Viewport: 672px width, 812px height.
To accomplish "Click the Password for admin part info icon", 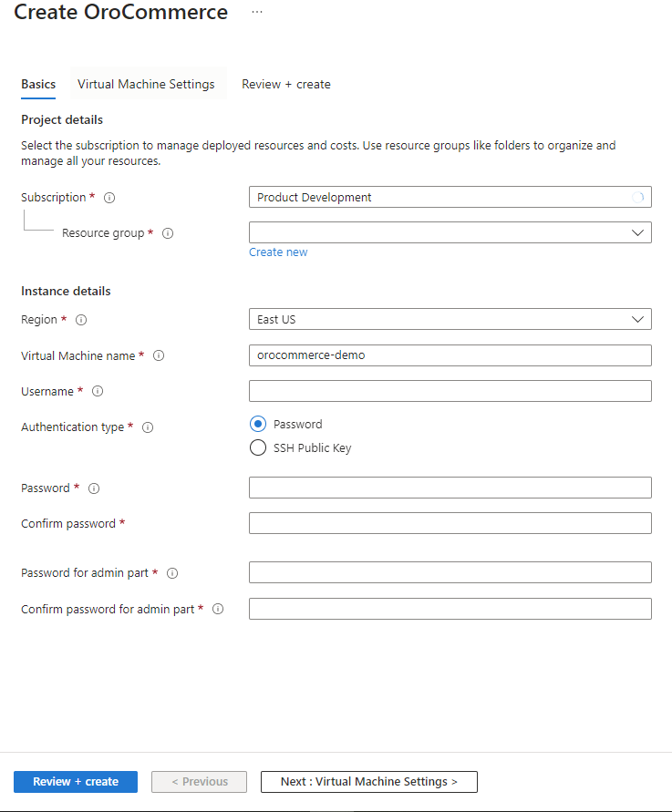I will [172, 573].
